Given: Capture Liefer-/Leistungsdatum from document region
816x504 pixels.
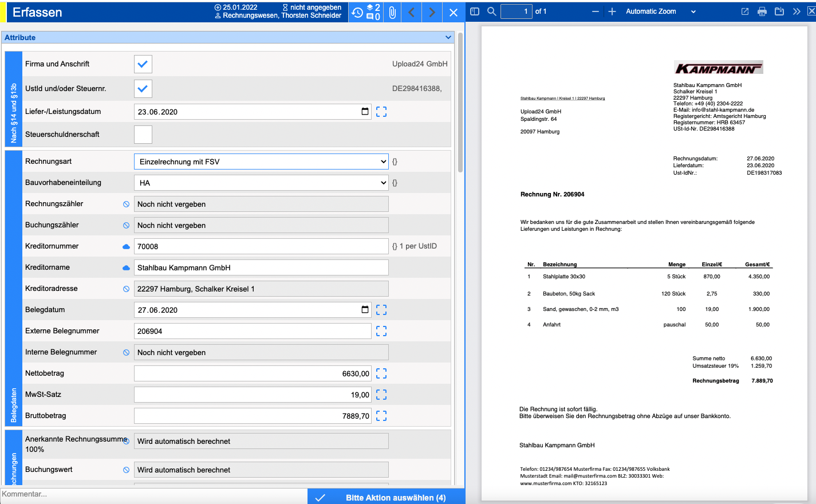Looking at the screenshot, I should coord(381,112).
